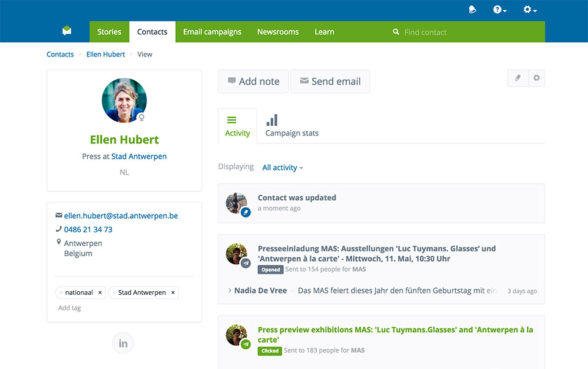Click the Send email button
Screen dimensions: 588x369
pos(330,82)
